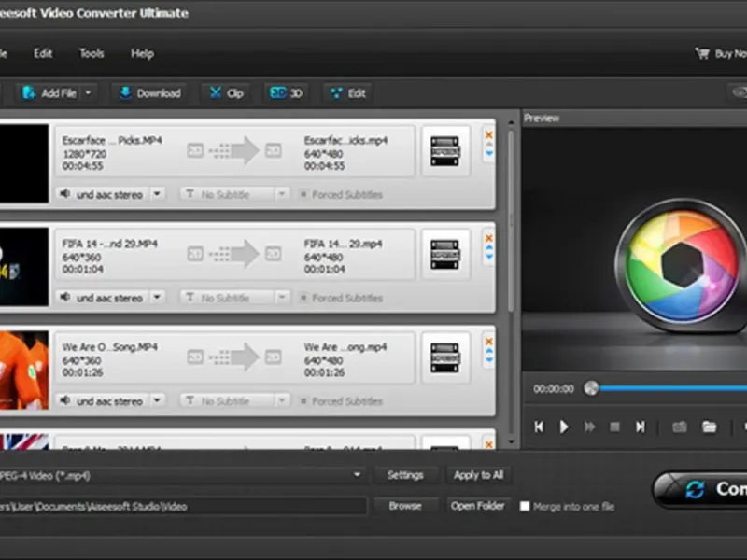Open the Help menu
Viewport: 747px width, 560px height.
(142, 53)
